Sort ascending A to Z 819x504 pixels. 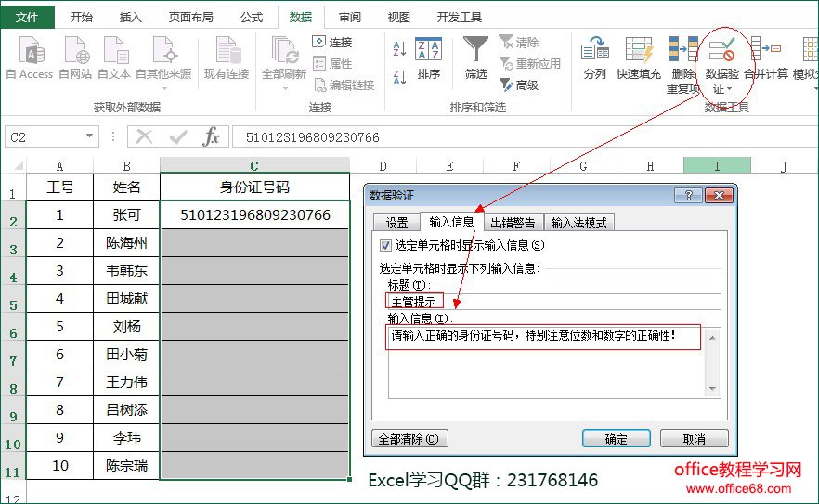point(399,48)
